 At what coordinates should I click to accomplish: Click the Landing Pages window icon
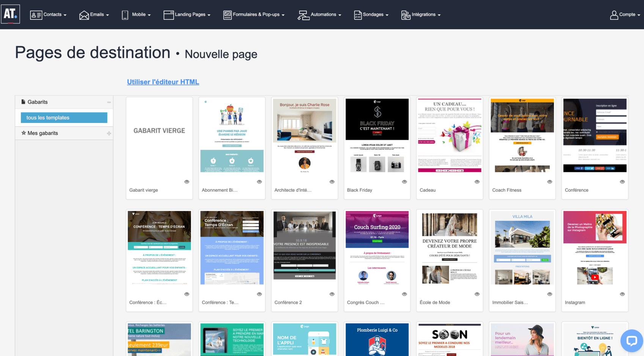tap(168, 15)
